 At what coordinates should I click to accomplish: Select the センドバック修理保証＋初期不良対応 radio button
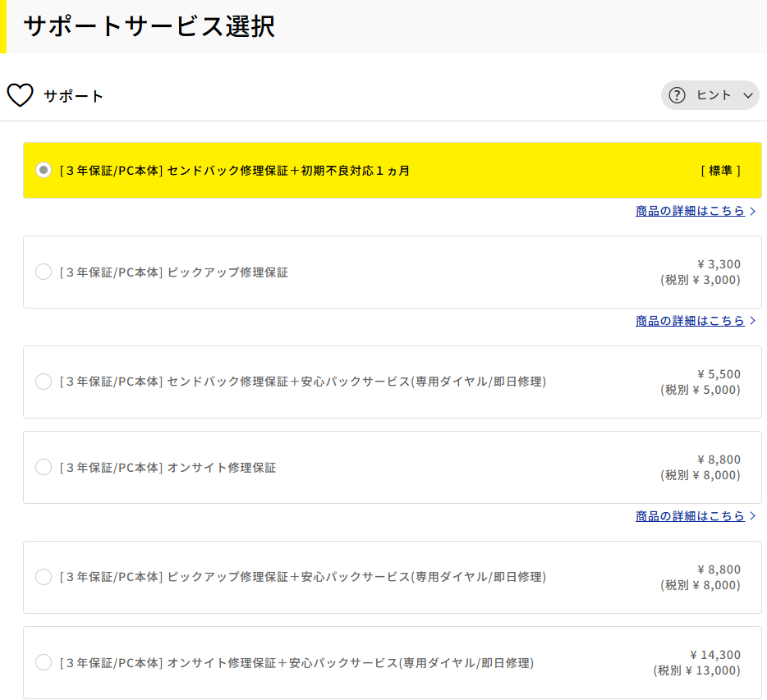click(44, 170)
